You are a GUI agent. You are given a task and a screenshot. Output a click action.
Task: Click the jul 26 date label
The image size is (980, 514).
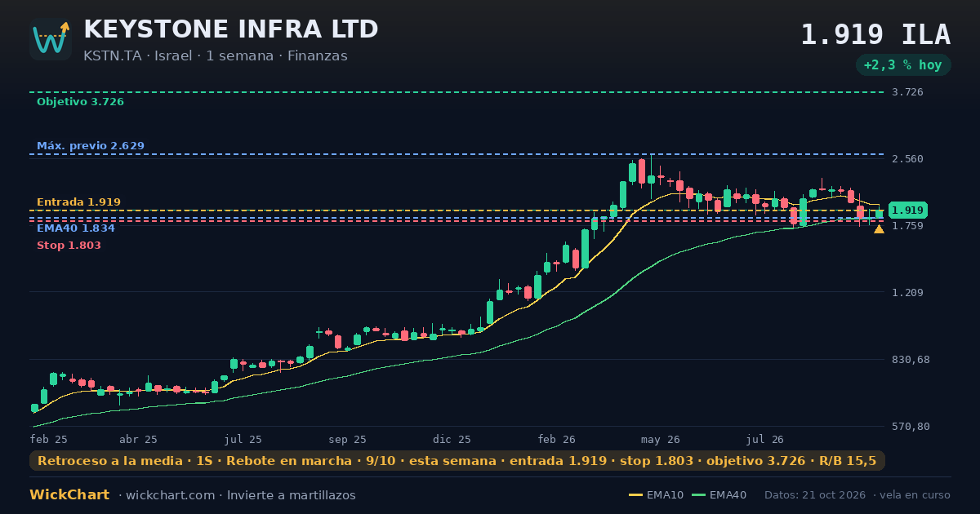point(765,439)
